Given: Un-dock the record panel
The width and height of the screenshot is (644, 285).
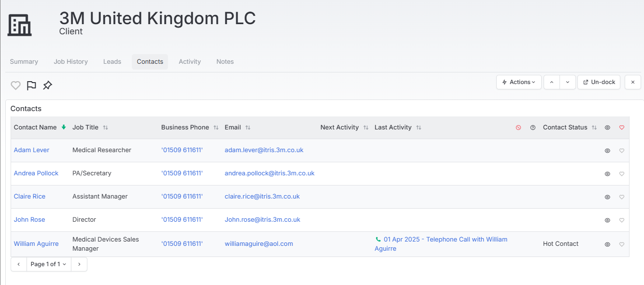Looking at the screenshot, I should point(599,82).
